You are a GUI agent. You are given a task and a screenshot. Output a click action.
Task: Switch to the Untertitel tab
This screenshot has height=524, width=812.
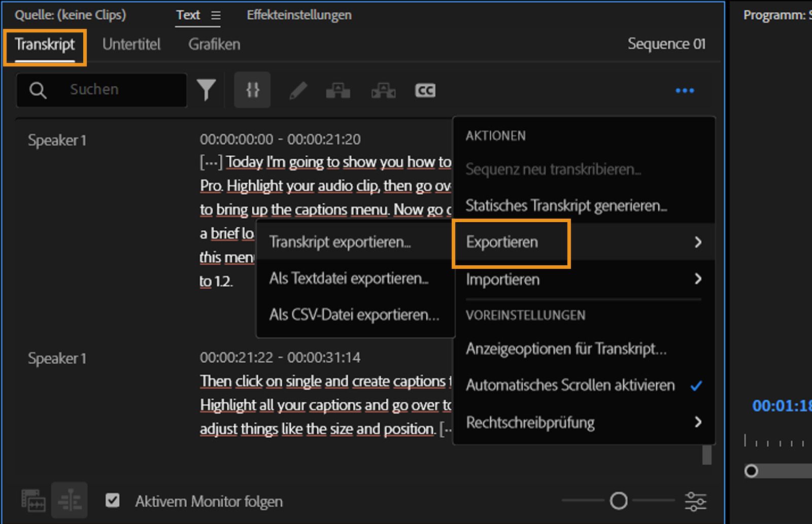tap(131, 44)
